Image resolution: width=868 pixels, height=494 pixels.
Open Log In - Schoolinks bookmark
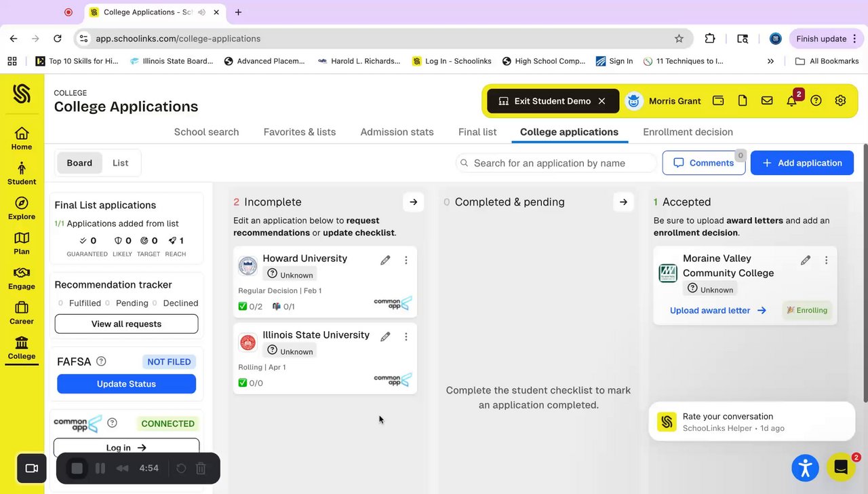tap(452, 61)
